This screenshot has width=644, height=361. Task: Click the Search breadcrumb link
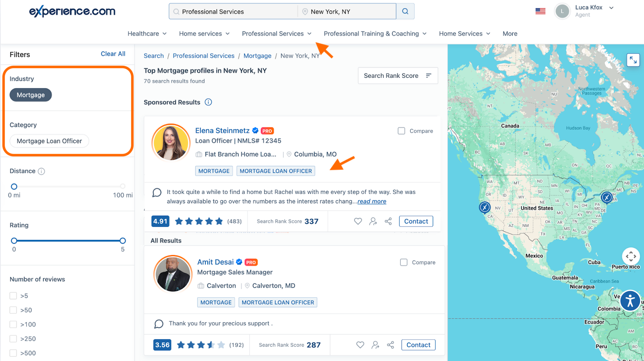(154, 56)
